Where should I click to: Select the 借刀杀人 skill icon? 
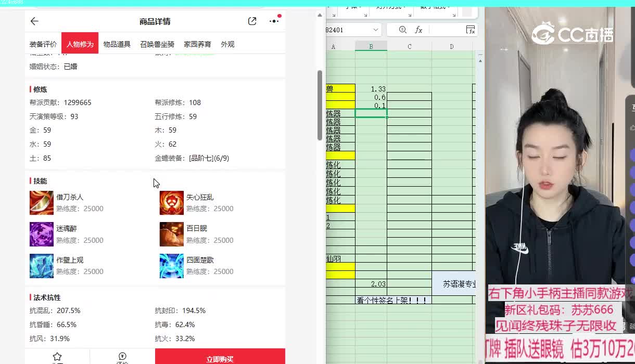[x=42, y=203]
